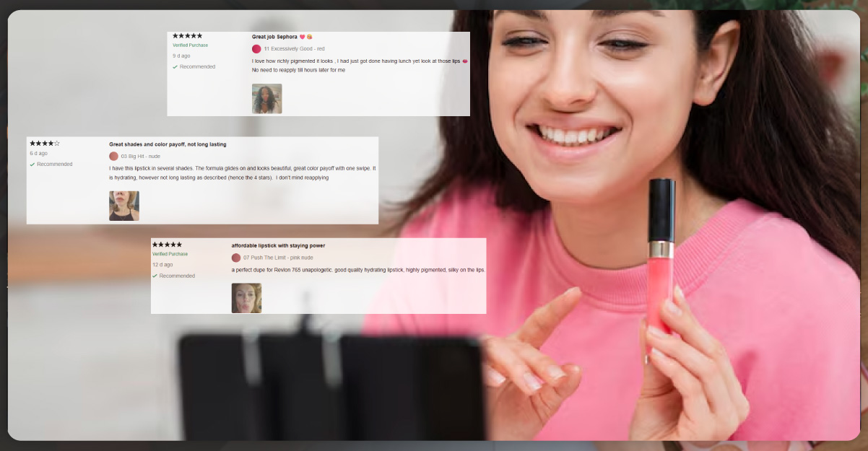This screenshot has width=868, height=451.
Task: Click the lips emoji ending the first review
Action: 464,61
